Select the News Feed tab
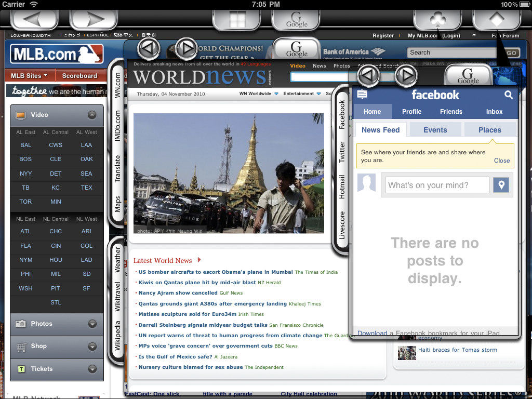The height and width of the screenshot is (399, 532). pyautogui.click(x=381, y=130)
